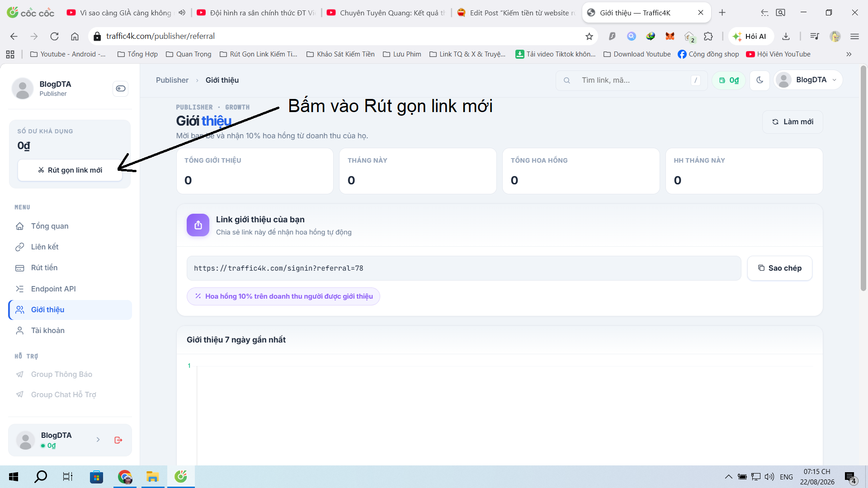
Task: Click the page vertical scrollbar
Action: [x=863, y=178]
